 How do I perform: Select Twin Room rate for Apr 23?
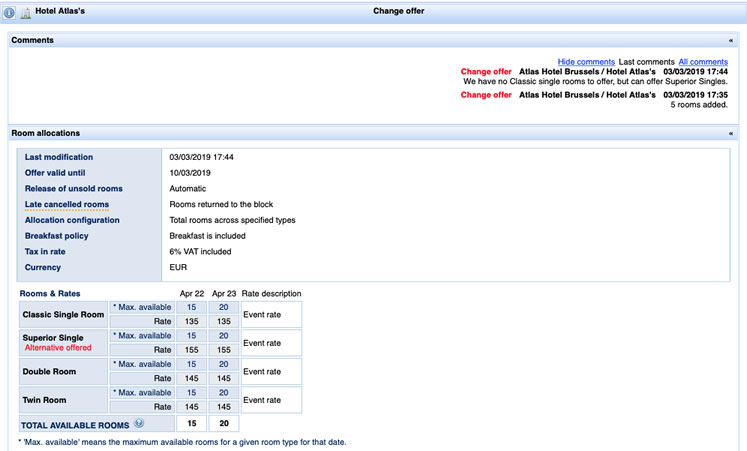pyautogui.click(x=224, y=407)
